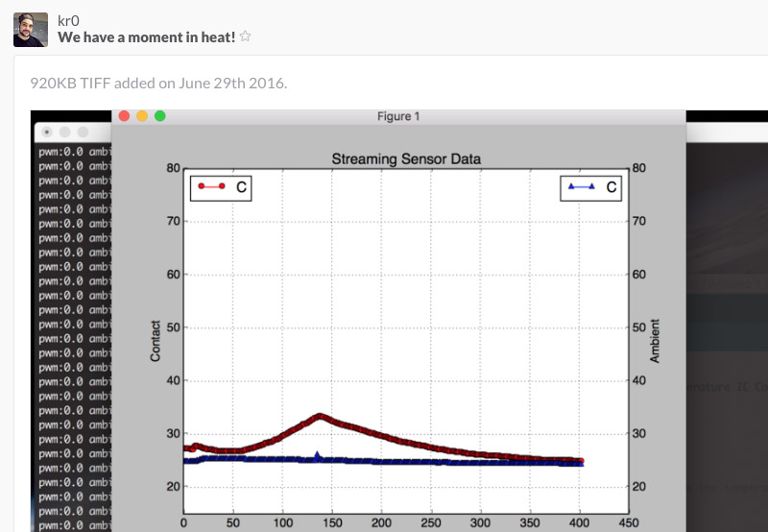
Task: Click the red Contact legend marker
Action: point(211,186)
